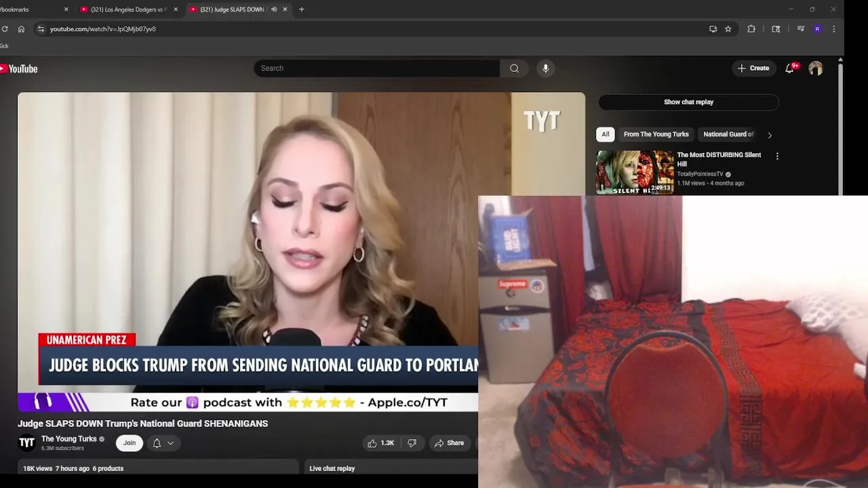The image size is (868, 488).
Task: Switch to Los Angeles Dodgers tab
Action: (129, 9)
